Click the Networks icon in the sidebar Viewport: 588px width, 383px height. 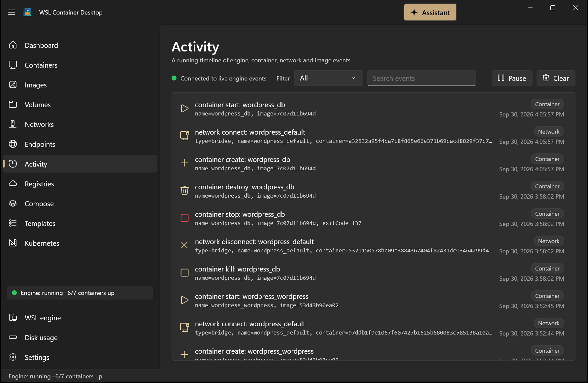point(13,124)
